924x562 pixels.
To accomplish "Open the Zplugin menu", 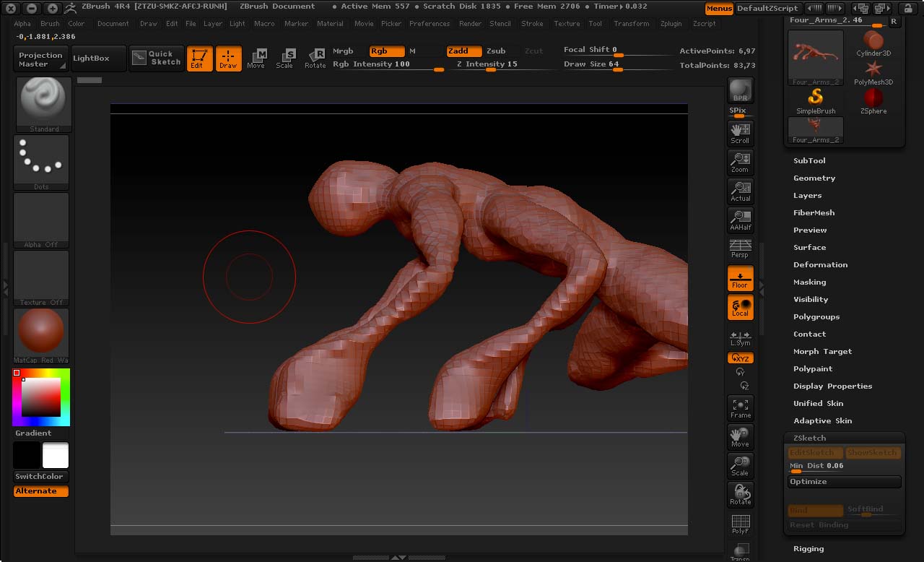I will pos(671,24).
